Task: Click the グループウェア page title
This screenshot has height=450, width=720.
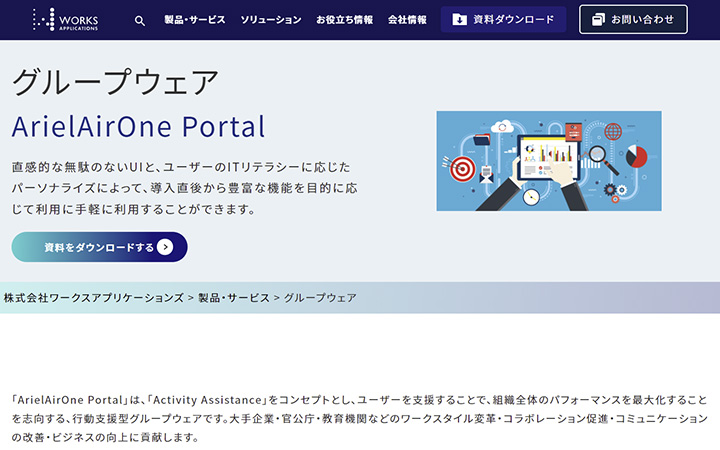Action: tap(115, 82)
